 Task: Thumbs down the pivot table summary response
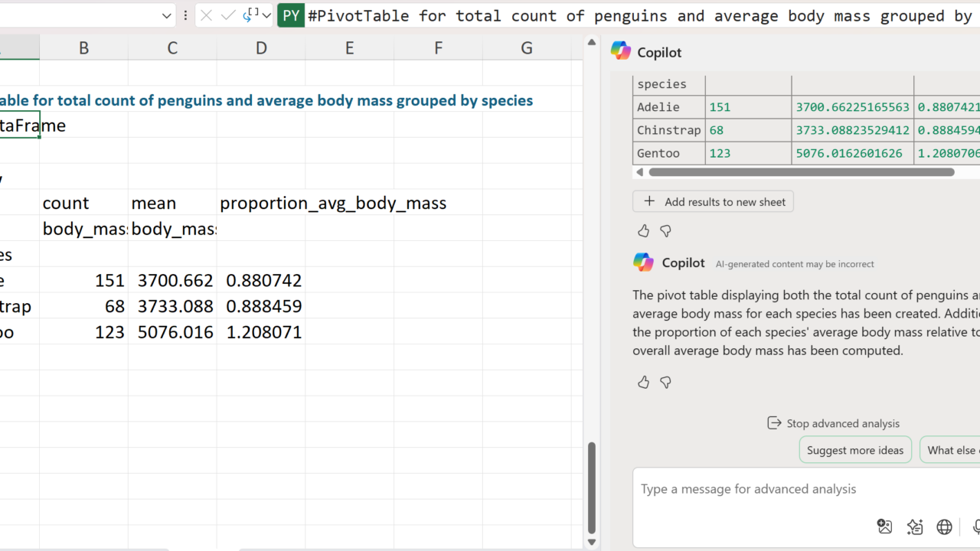pyautogui.click(x=665, y=382)
